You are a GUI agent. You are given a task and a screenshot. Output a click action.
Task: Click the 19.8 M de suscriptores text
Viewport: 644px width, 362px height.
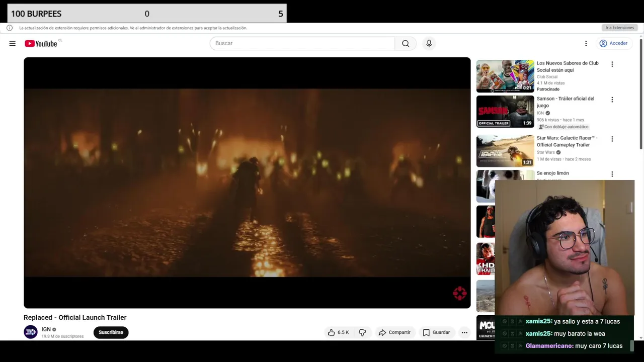click(62, 336)
